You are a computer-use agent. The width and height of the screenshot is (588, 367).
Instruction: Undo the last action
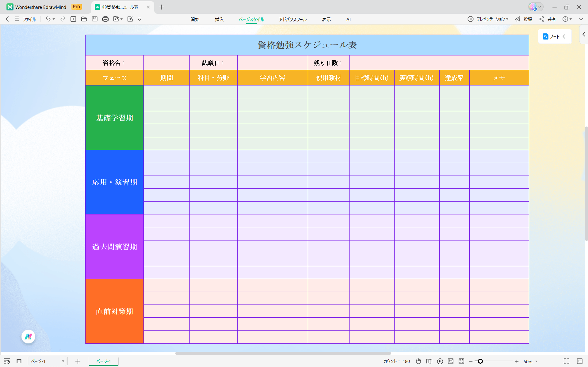[x=48, y=19]
